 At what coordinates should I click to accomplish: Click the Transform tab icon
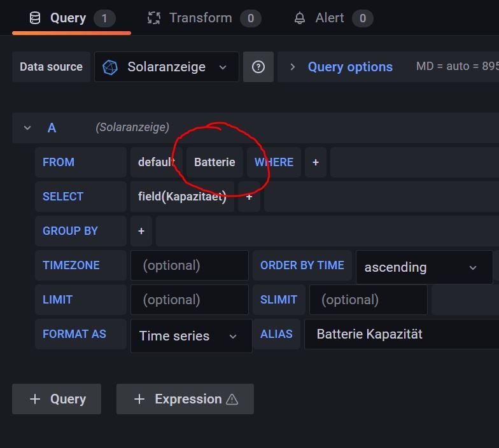(x=153, y=18)
